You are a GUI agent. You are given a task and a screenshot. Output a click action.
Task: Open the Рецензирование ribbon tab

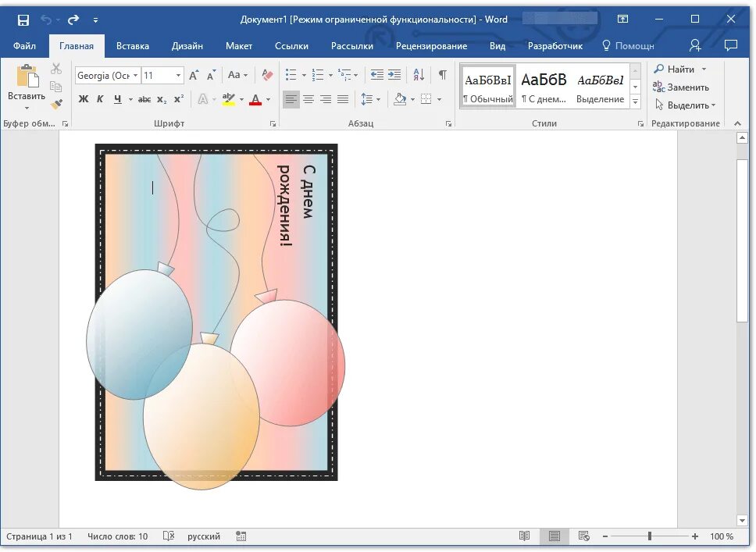click(x=432, y=46)
